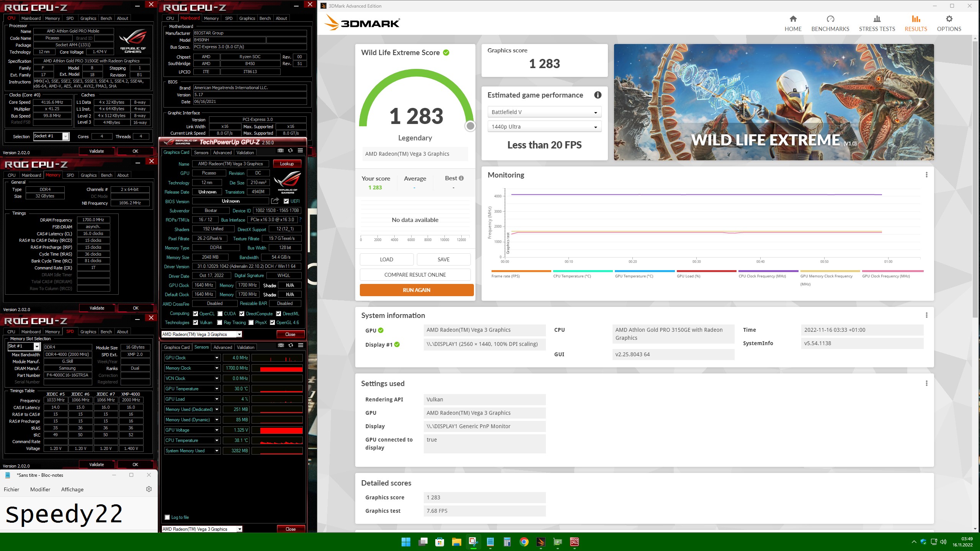Viewport: 980px width, 551px height.
Task: Toggle the Ray Tracing checkbox
Action: [x=220, y=323]
